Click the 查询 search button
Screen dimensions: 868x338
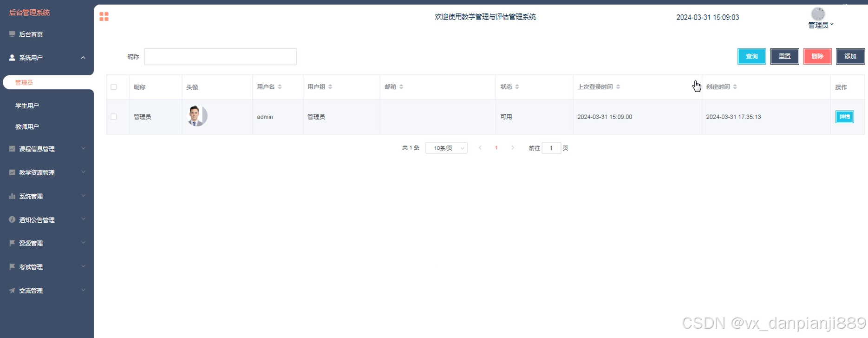[751, 56]
